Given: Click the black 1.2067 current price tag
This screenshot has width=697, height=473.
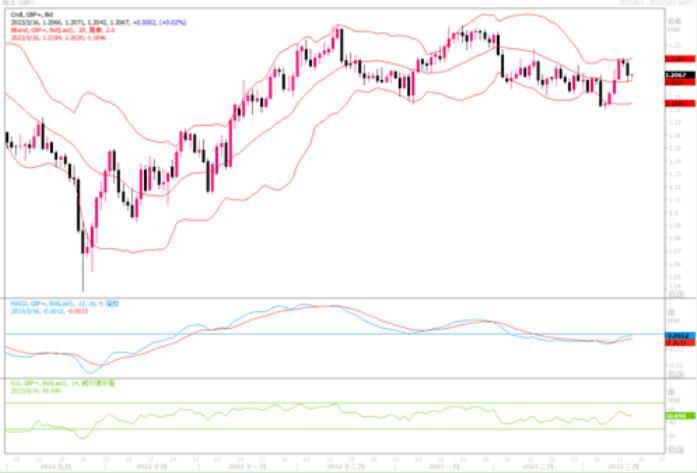Looking at the screenshot, I should point(680,75).
